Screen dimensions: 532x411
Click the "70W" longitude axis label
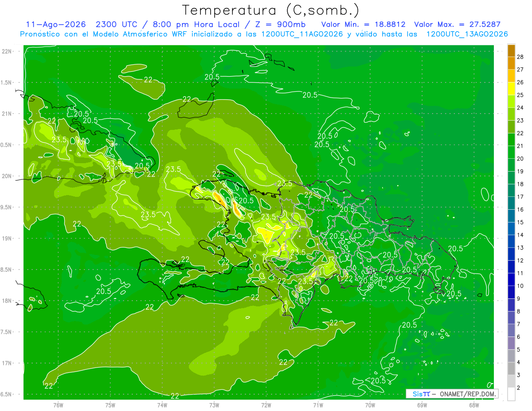[x=370, y=405]
